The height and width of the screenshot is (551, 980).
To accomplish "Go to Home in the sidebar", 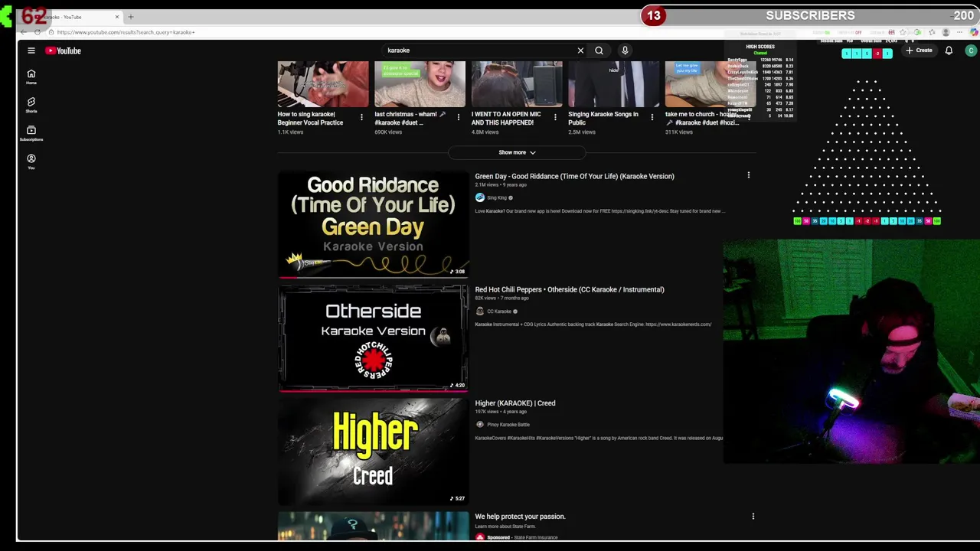I will [x=31, y=77].
